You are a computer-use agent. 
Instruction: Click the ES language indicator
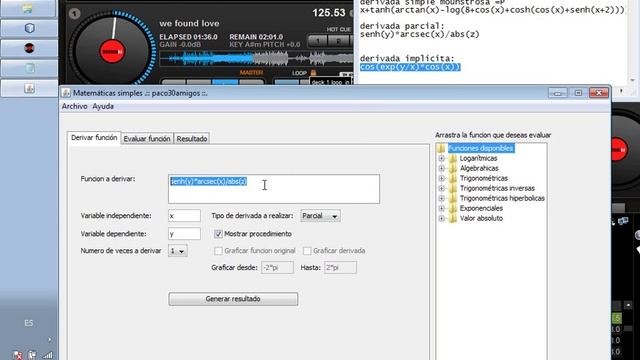click(28, 323)
